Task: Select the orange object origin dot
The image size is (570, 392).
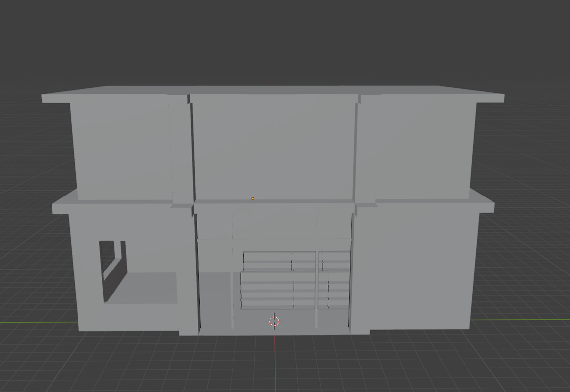Action: [x=253, y=198]
